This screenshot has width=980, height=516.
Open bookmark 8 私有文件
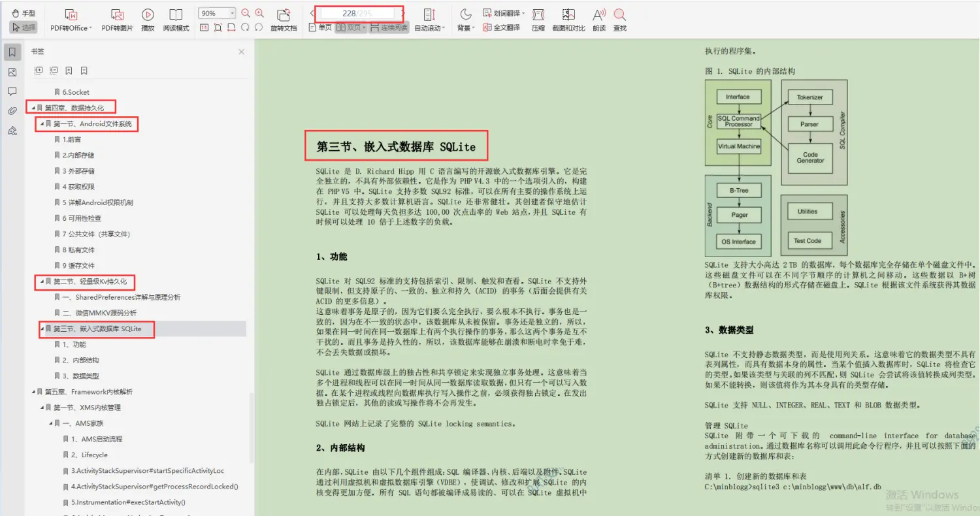[78, 250]
